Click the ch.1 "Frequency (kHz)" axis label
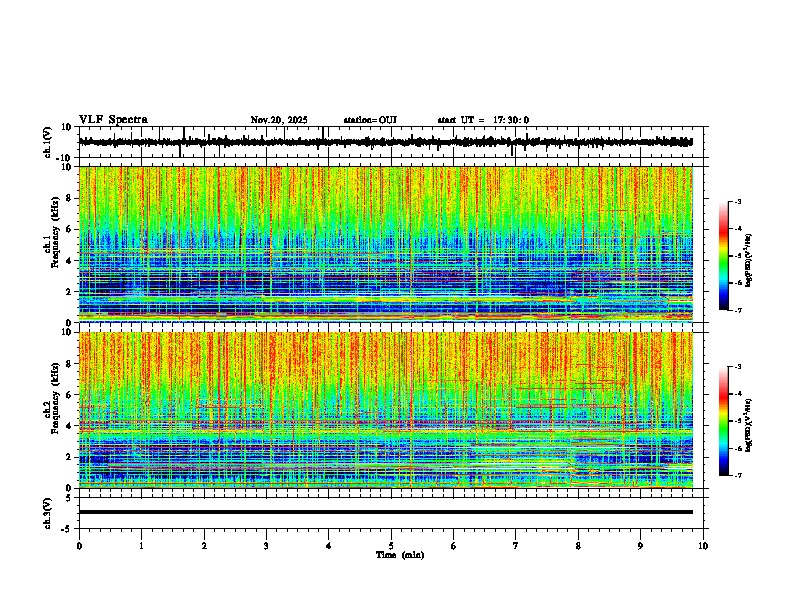The image size is (792, 612). [55, 233]
